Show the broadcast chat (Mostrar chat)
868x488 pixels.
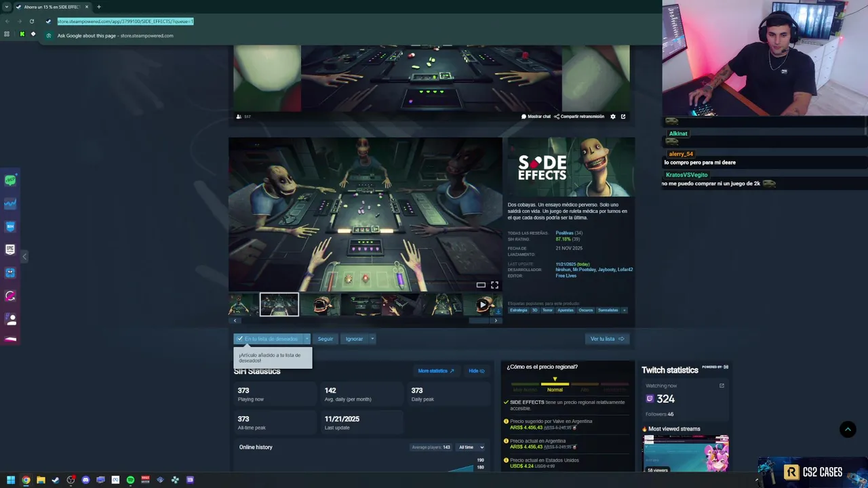(536, 117)
